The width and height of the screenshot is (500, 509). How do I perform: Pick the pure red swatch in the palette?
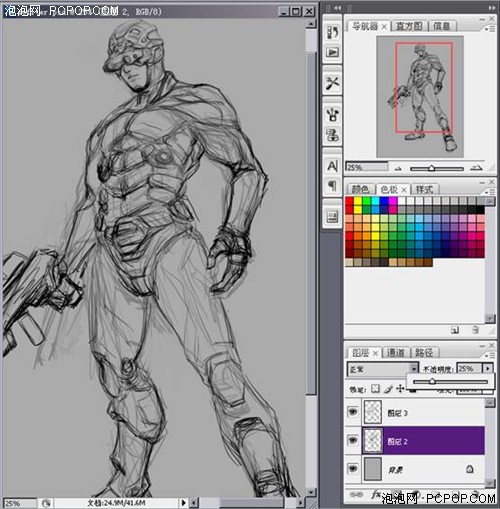click(349, 201)
